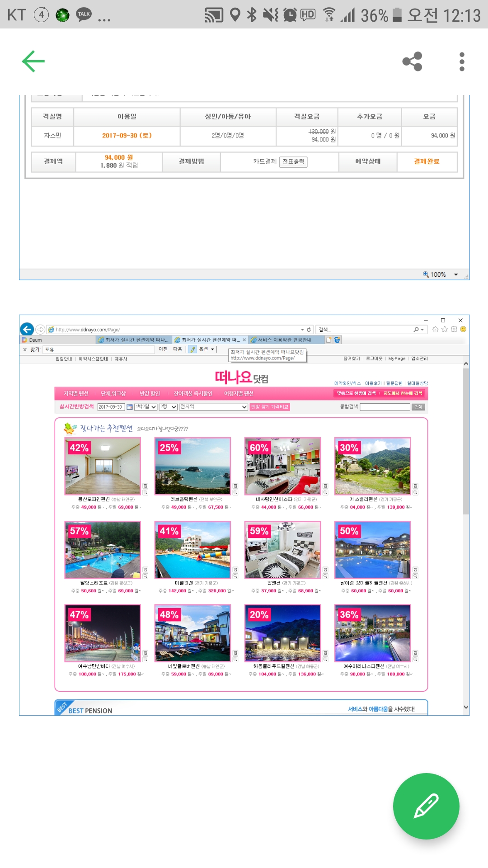The width and height of the screenshot is (488, 868).
Task: Tap the KakaoTalk notification icon in status bar
Action: coord(84,14)
